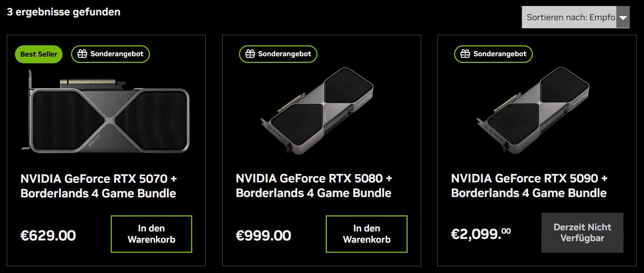
Task: Open the RTX 5070 Borderlands 4 bundle title
Action: pyautogui.click(x=99, y=186)
